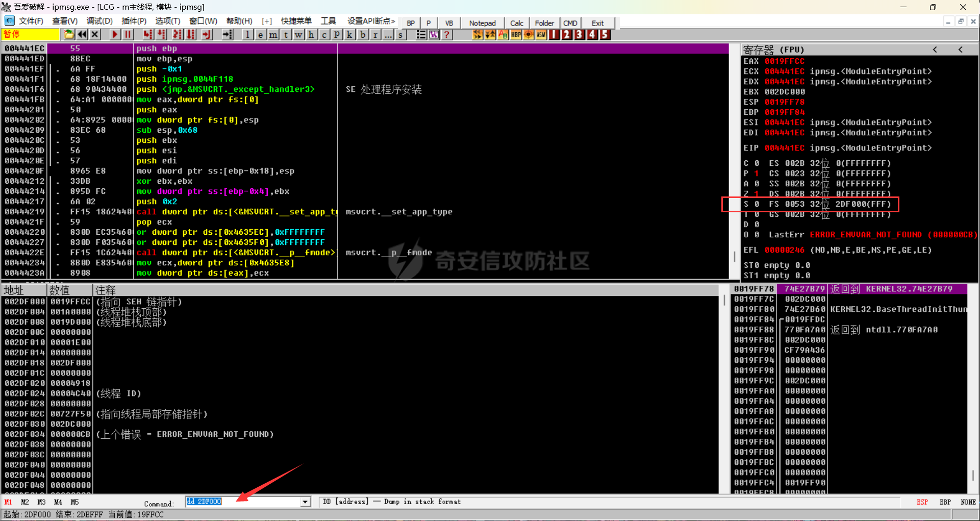Select the EAX register value 0019FFCC
The image size is (980, 521).
pos(785,61)
